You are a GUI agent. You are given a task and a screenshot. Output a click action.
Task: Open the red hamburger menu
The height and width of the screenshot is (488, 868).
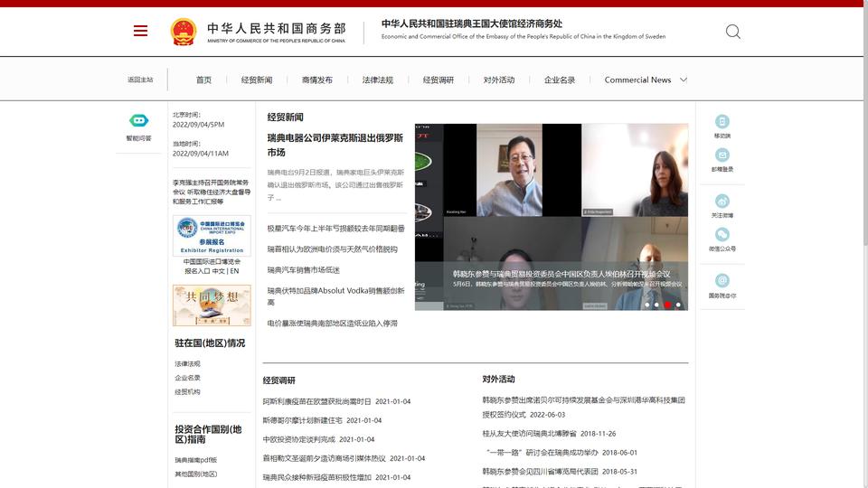141,31
